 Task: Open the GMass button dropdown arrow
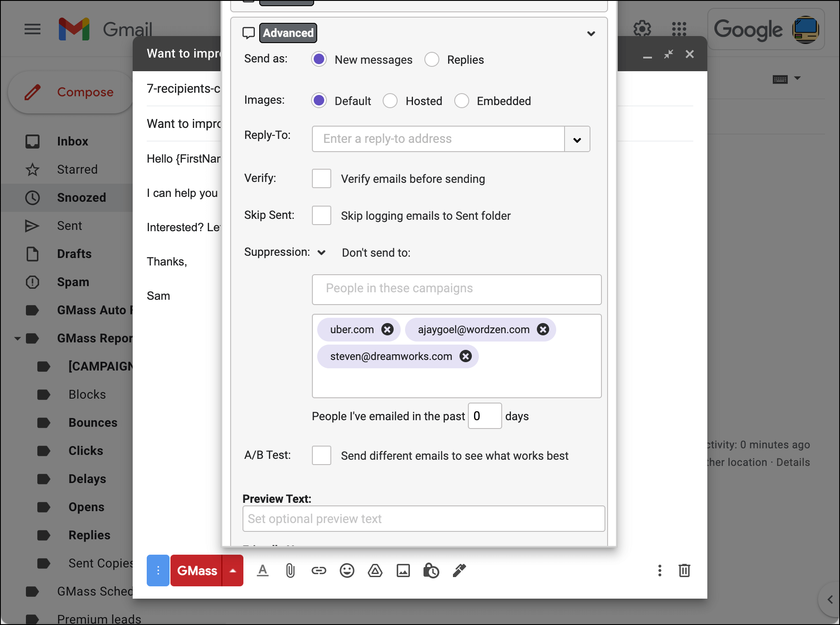(233, 570)
